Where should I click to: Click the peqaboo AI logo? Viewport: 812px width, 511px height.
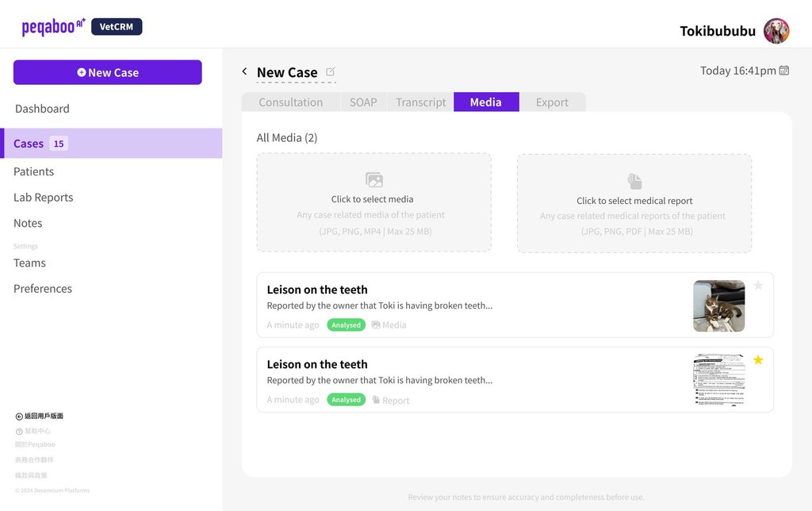53,26
